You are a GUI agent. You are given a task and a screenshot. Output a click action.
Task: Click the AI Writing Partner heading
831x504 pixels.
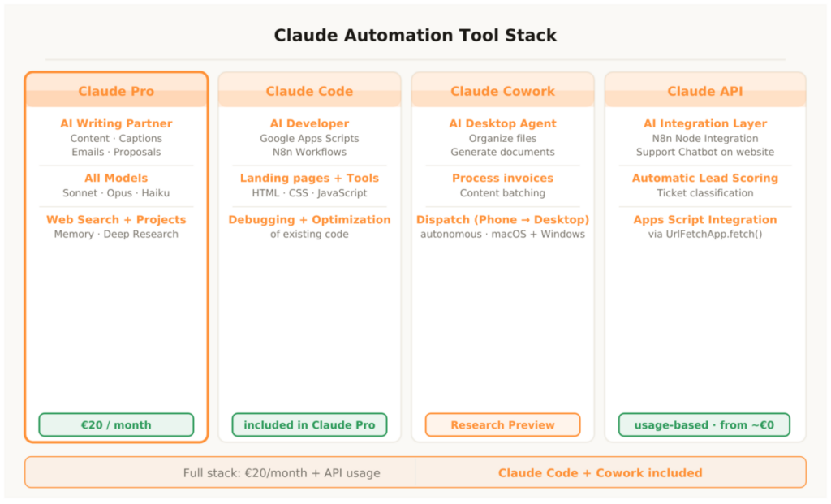[x=116, y=123]
